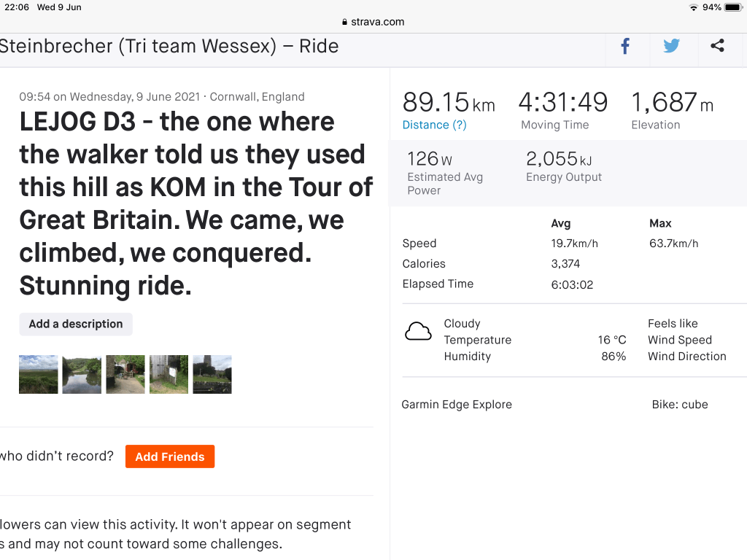The height and width of the screenshot is (560, 747).
Task: Tap the padlock icon in address bar
Action: (345, 22)
